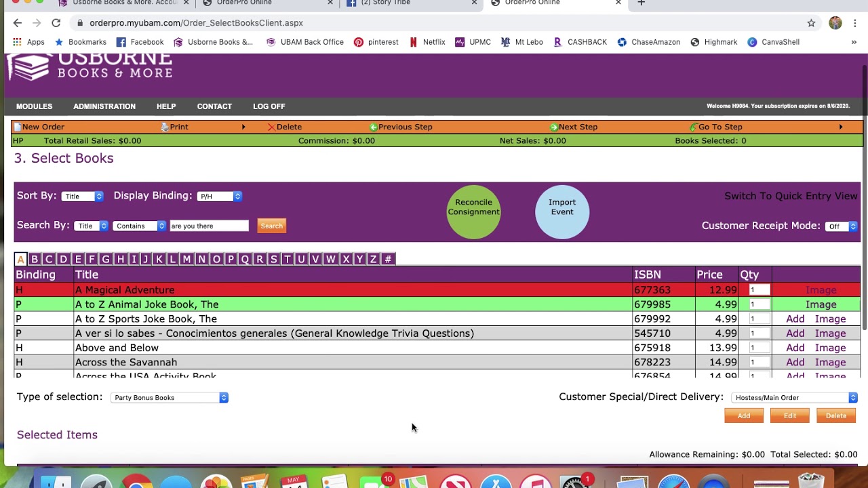Click ISBN 675918
The image size is (868, 488).
[x=652, y=348]
